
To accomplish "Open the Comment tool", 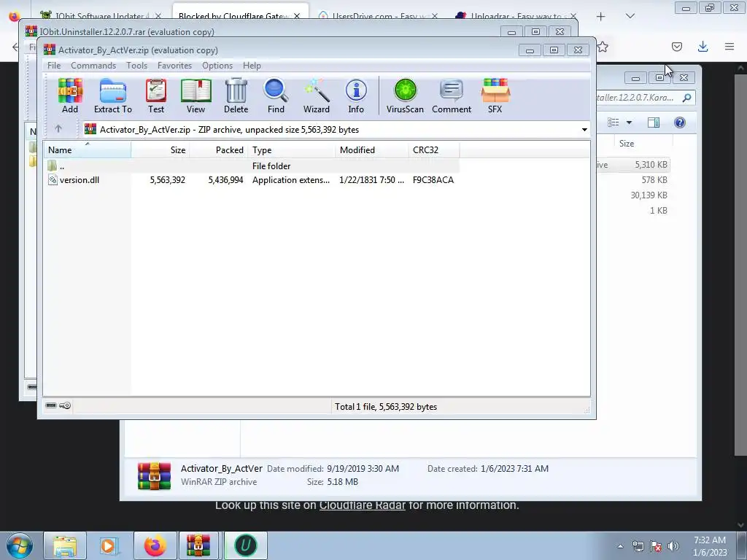I will pos(452,96).
